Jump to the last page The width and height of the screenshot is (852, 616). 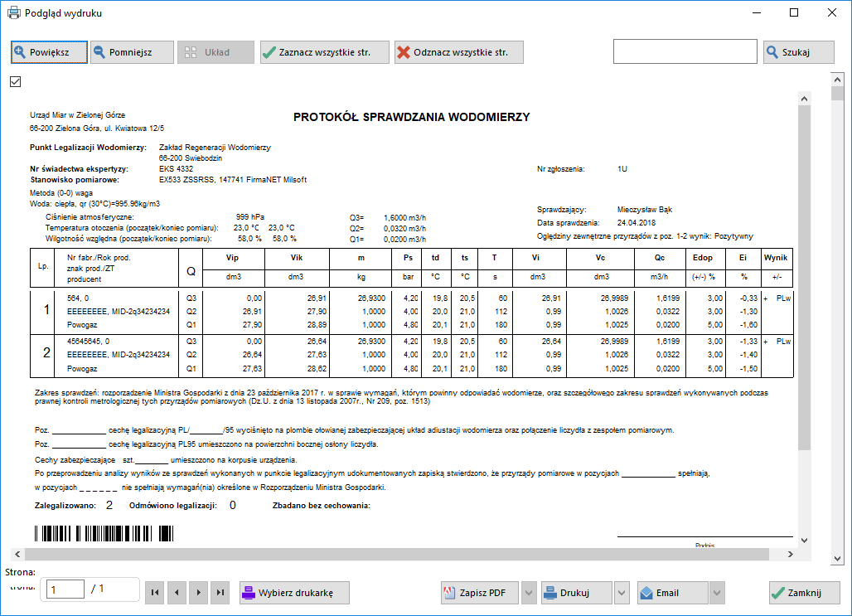point(220,593)
